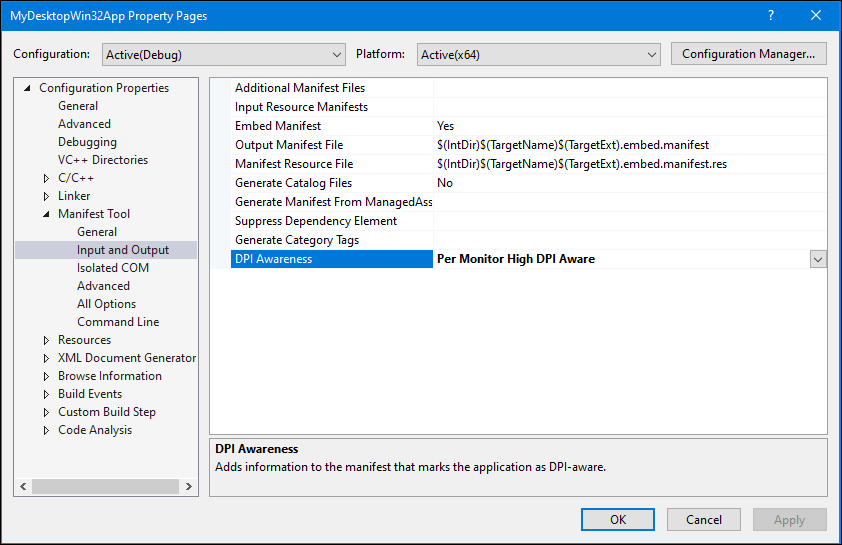Click the Apply button

tap(789, 520)
